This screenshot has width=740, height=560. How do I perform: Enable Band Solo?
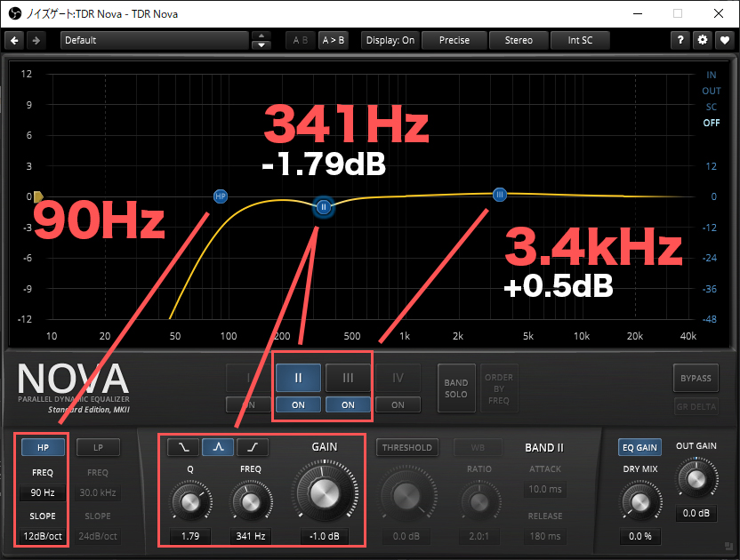coord(456,388)
